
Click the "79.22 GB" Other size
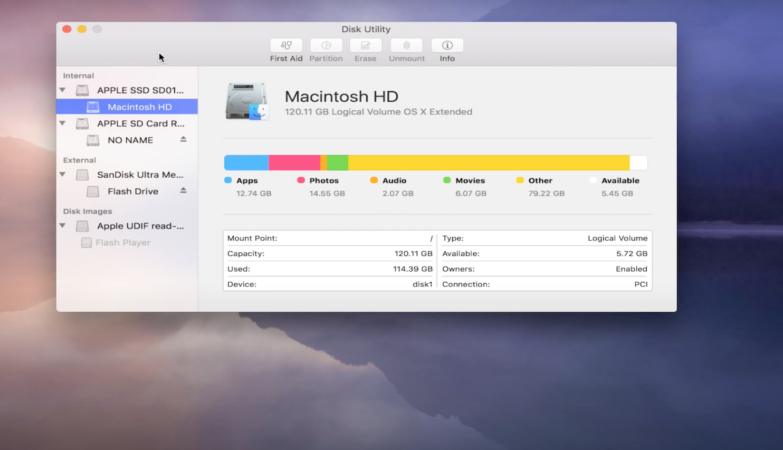coord(546,194)
